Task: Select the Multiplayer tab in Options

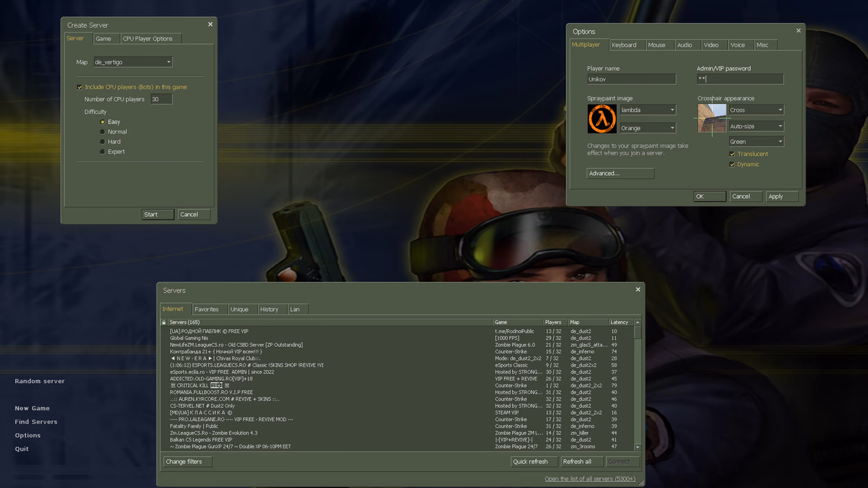Action: 589,45
